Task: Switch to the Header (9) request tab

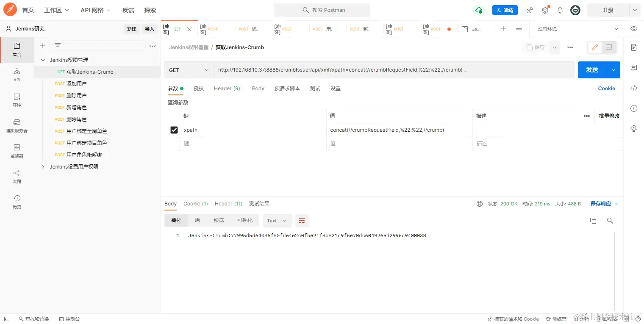Action: [x=227, y=89]
